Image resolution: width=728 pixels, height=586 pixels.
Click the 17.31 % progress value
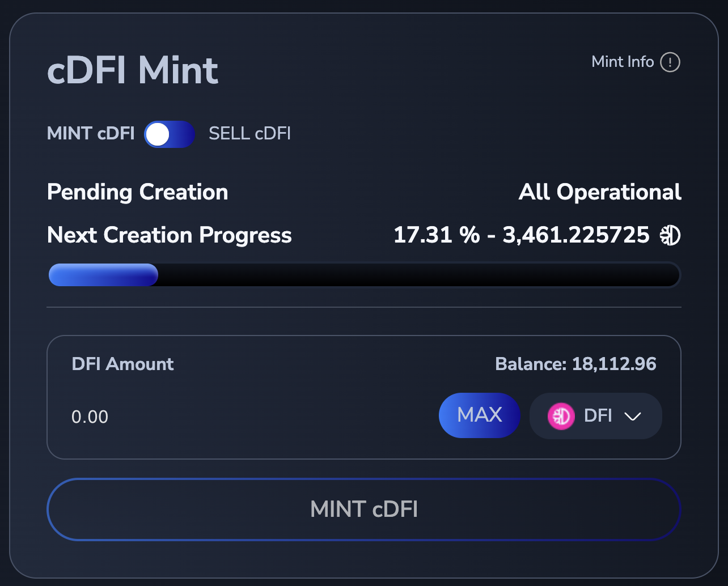point(436,235)
